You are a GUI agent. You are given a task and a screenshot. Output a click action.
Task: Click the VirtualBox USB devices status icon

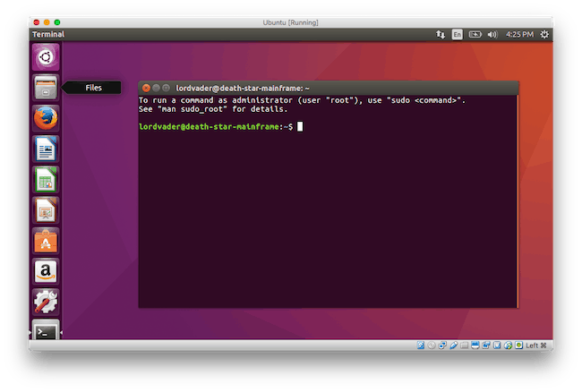point(453,345)
